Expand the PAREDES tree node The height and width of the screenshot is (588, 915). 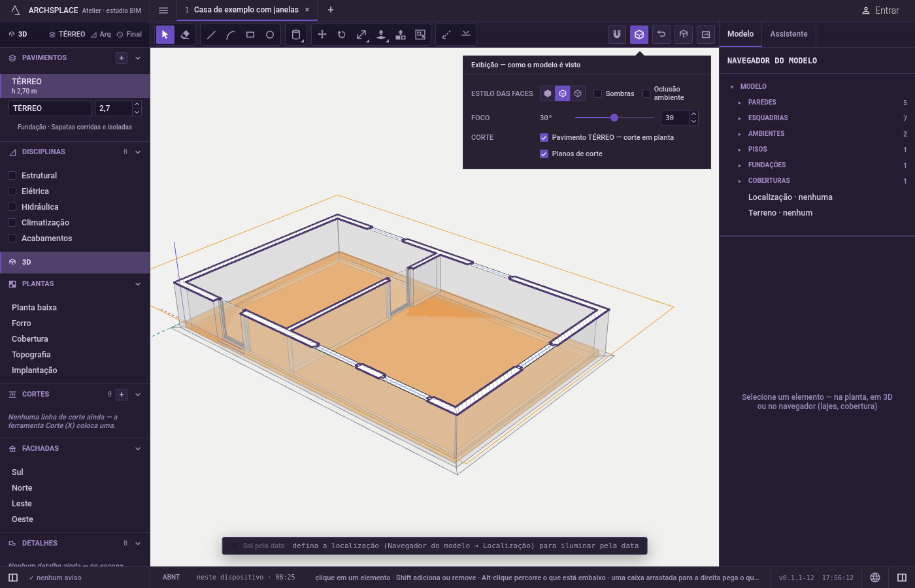[x=740, y=103]
